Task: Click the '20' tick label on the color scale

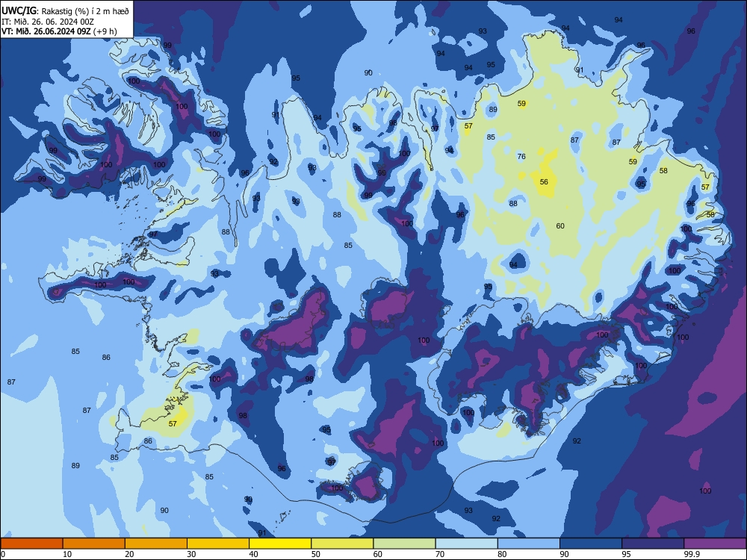Action: point(129,554)
